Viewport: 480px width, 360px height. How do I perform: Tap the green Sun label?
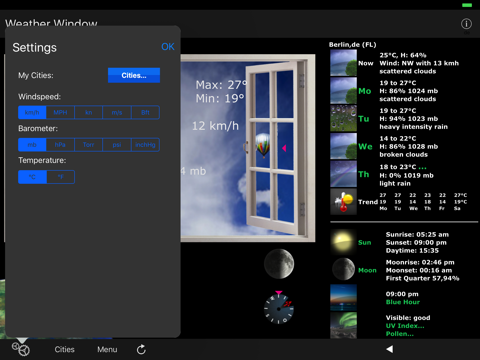point(365,243)
